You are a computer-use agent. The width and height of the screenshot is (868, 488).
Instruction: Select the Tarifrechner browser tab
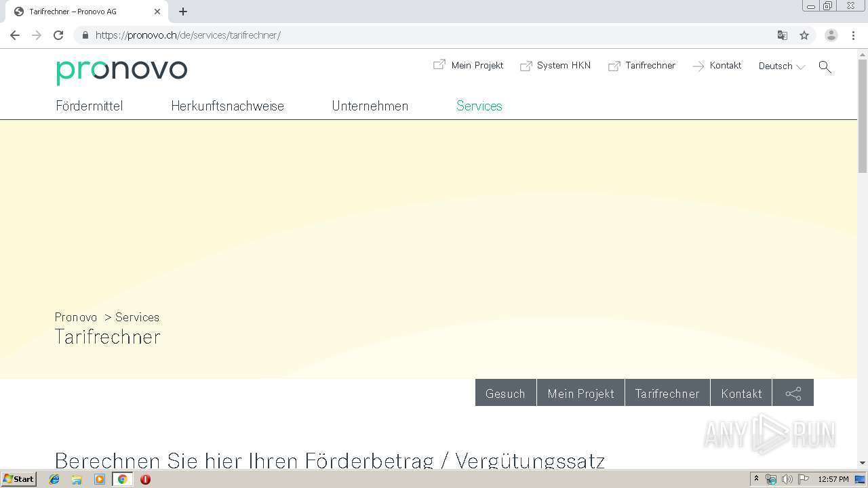click(x=88, y=12)
